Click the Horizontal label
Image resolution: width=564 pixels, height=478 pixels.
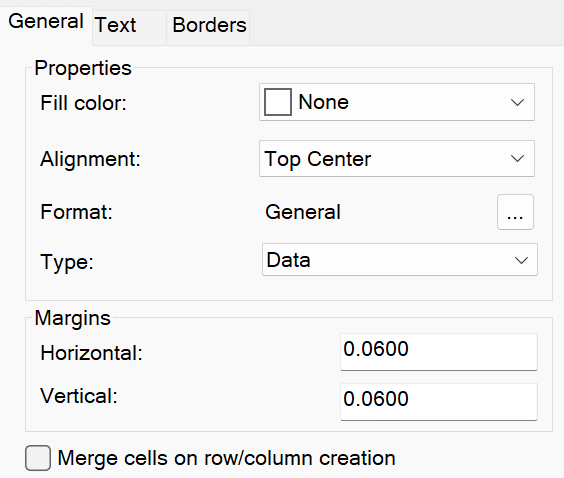click(91, 353)
